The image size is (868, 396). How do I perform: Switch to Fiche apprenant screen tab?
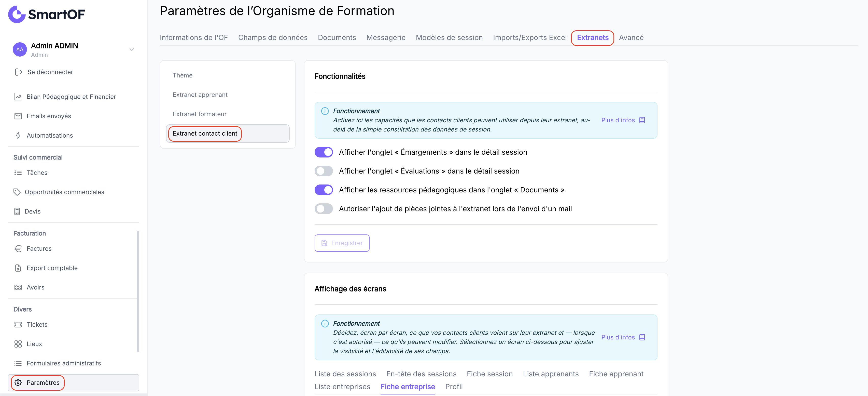point(616,374)
